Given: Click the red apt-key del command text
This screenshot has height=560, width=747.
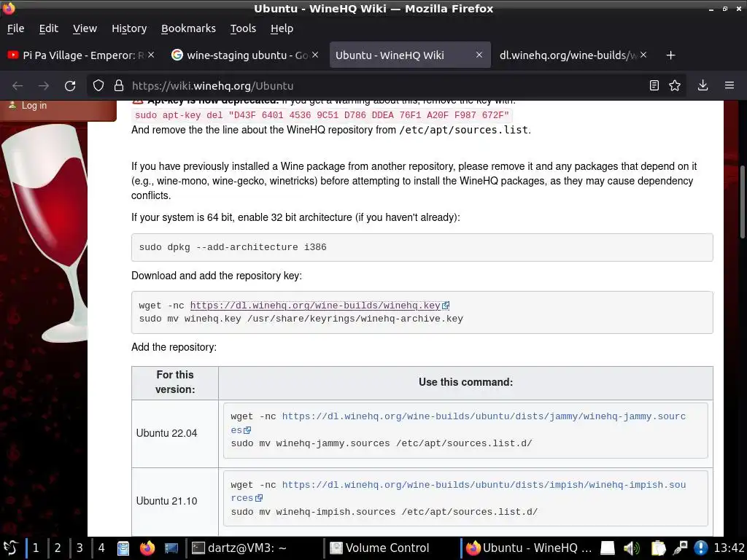Looking at the screenshot, I should click(322, 115).
